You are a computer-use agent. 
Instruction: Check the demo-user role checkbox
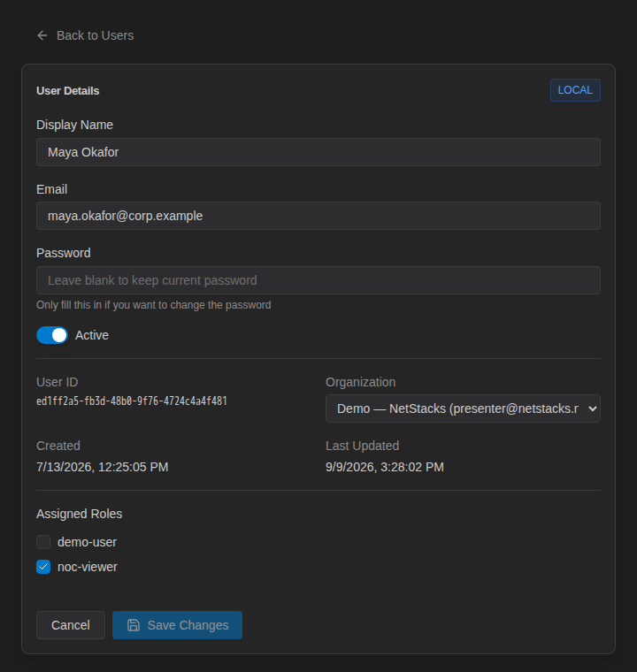[43, 542]
